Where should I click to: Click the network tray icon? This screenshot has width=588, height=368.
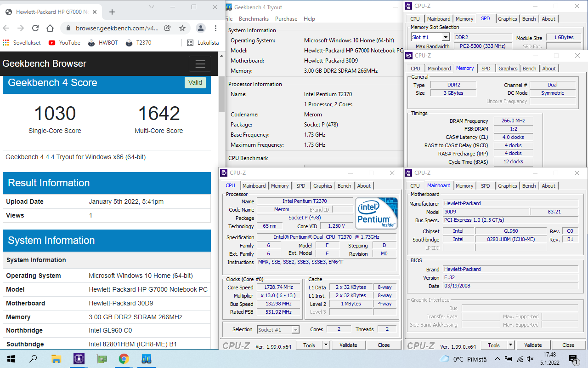pos(520,359)
